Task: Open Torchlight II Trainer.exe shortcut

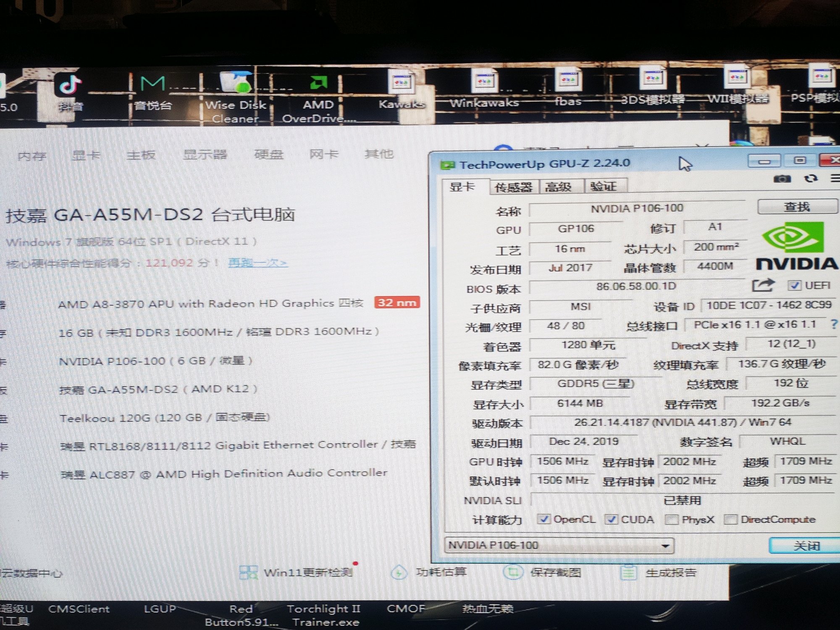Action: point(324,615)
